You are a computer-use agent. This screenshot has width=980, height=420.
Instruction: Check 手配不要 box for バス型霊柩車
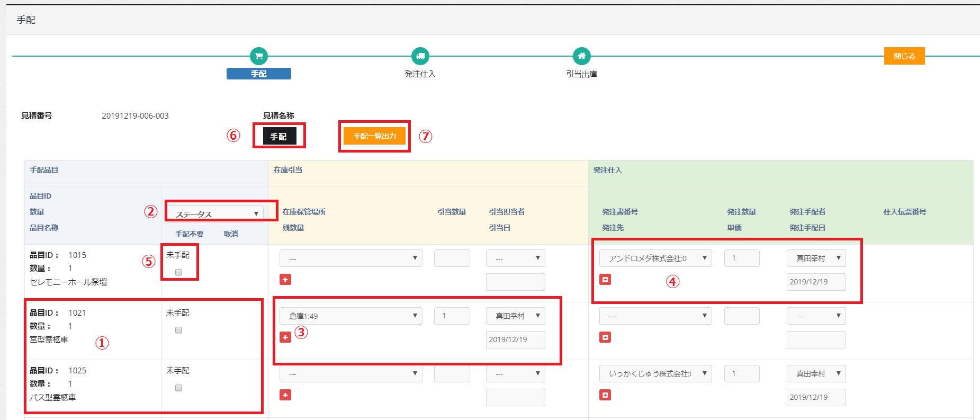pyautogui.click(x=178, y=388)
